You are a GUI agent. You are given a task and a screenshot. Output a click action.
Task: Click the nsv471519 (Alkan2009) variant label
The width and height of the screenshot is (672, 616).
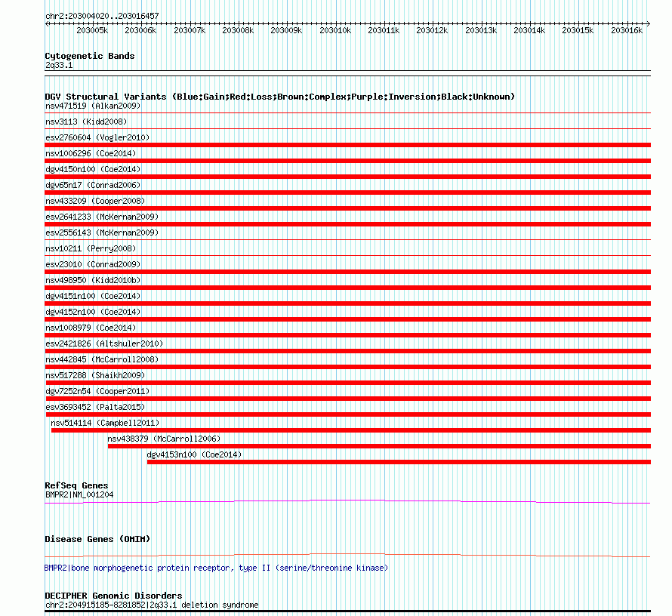[93, 106]
